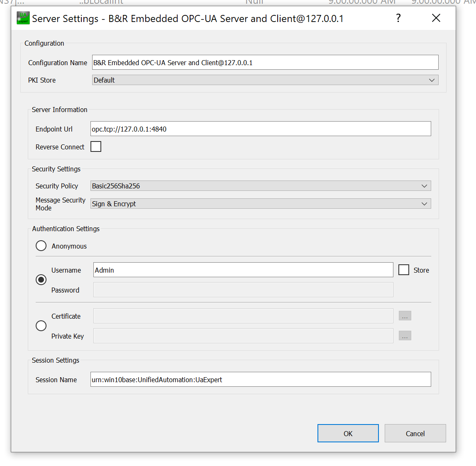
Task: Tick the Store credentials checkbox
Action: 404,270
